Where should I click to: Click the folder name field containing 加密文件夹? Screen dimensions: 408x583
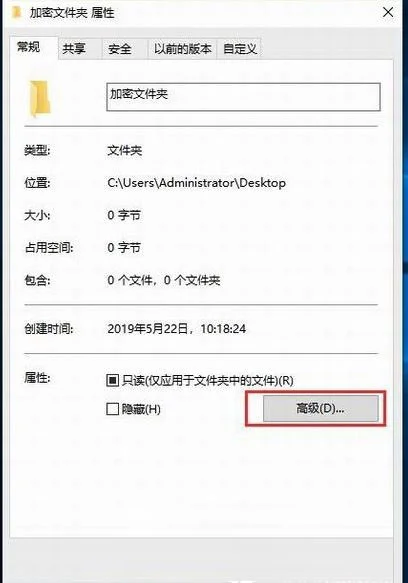[243, 97]
